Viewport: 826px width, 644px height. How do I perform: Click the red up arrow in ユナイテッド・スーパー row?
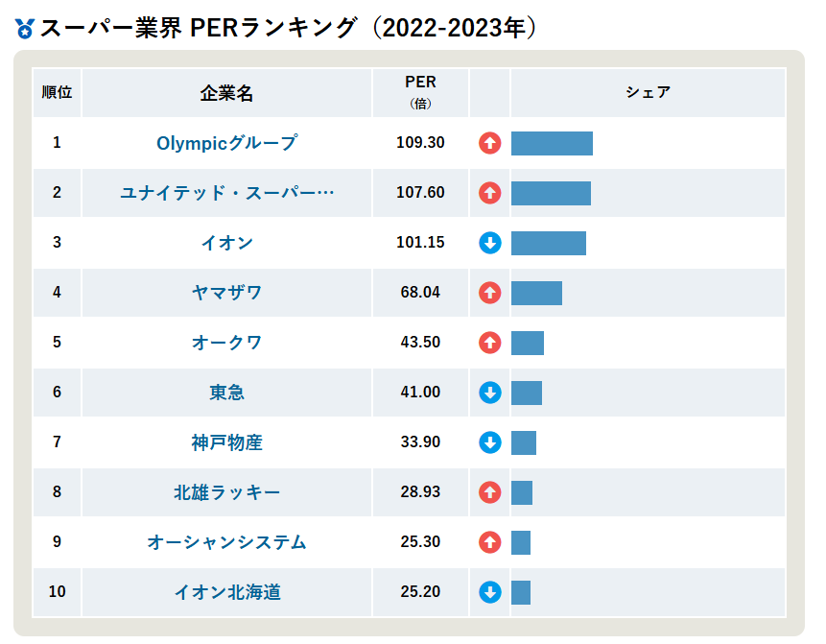coord(489,193)
